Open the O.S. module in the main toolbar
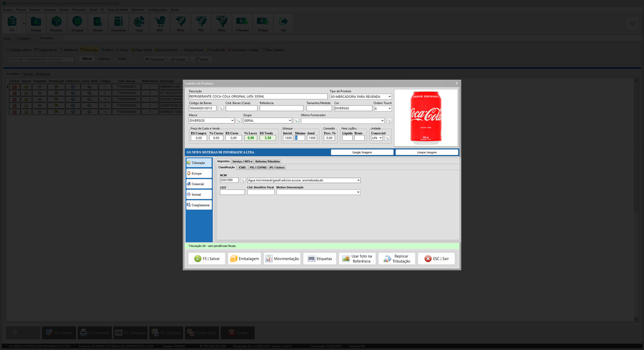644x350 pixels. 12,23
